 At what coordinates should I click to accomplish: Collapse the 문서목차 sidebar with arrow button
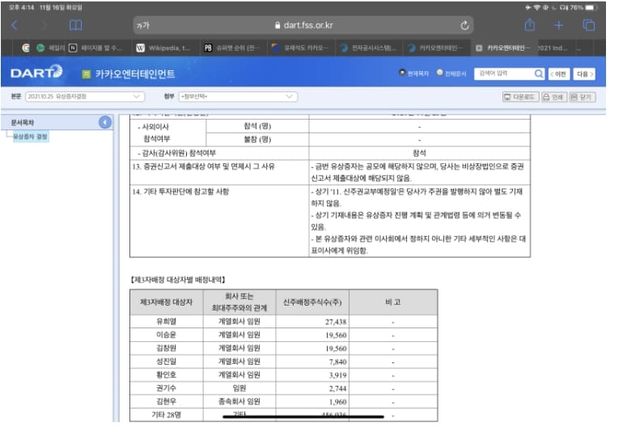tap(106, 122)
